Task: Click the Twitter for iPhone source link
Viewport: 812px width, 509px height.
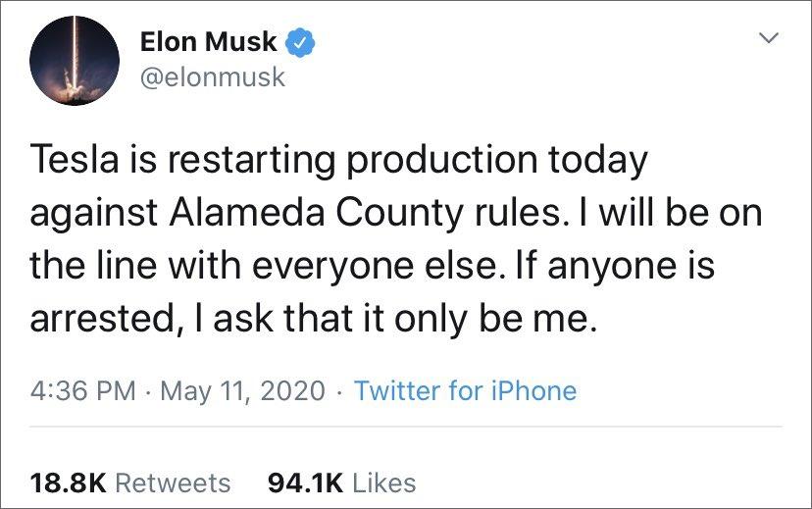Action: pyautogui.click(x=465, y=390)
